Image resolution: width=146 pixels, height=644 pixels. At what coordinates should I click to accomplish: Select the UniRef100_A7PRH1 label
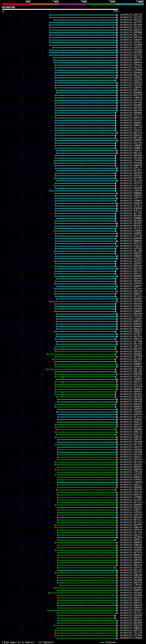pos(131,306)
